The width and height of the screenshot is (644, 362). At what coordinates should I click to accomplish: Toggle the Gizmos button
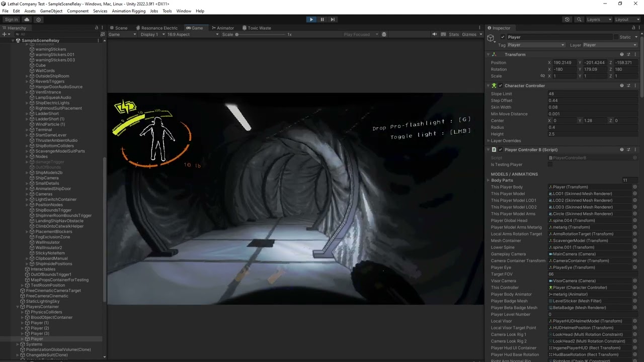click(469, 34)
